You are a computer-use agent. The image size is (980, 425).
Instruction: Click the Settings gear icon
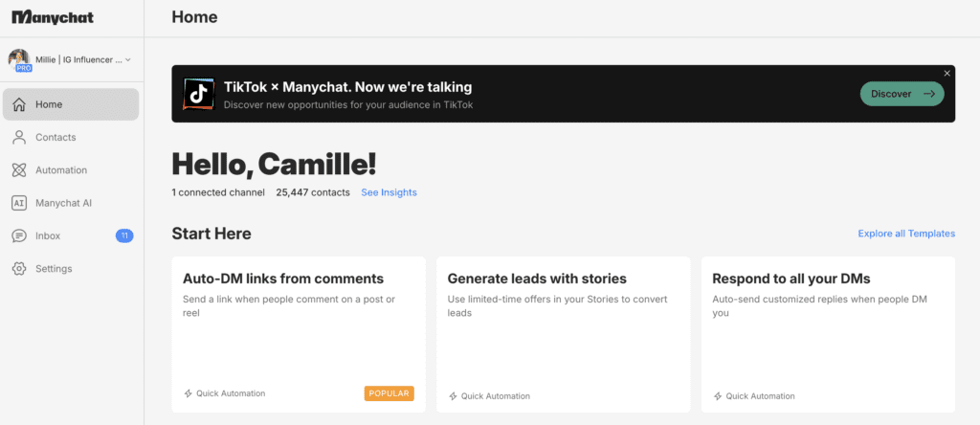click(18, 269)
